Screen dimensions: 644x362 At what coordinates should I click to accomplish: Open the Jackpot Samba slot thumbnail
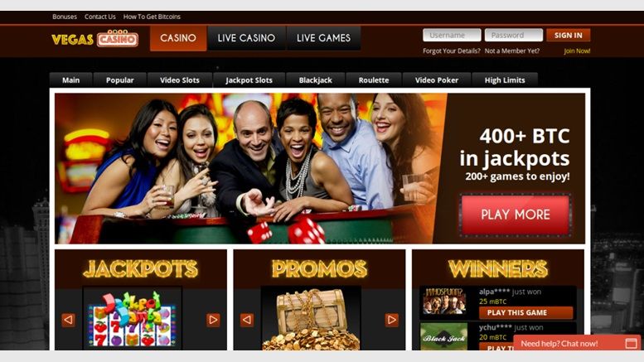click(133, 318)
